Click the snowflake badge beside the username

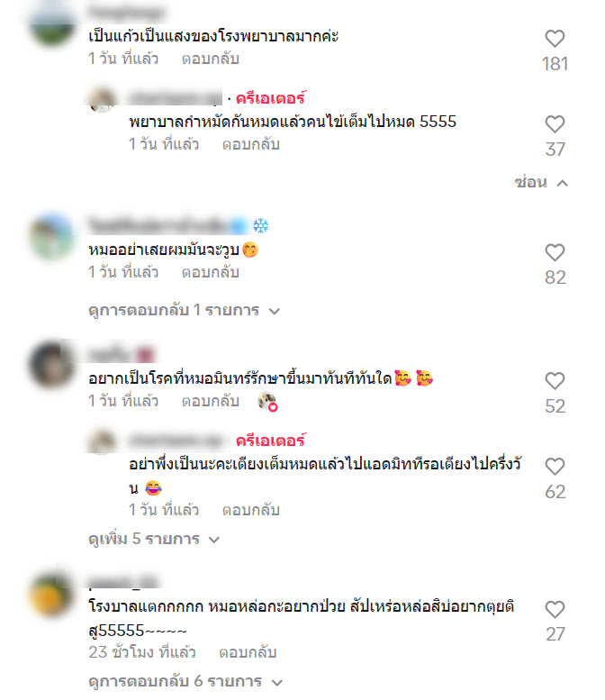(260, 225)
